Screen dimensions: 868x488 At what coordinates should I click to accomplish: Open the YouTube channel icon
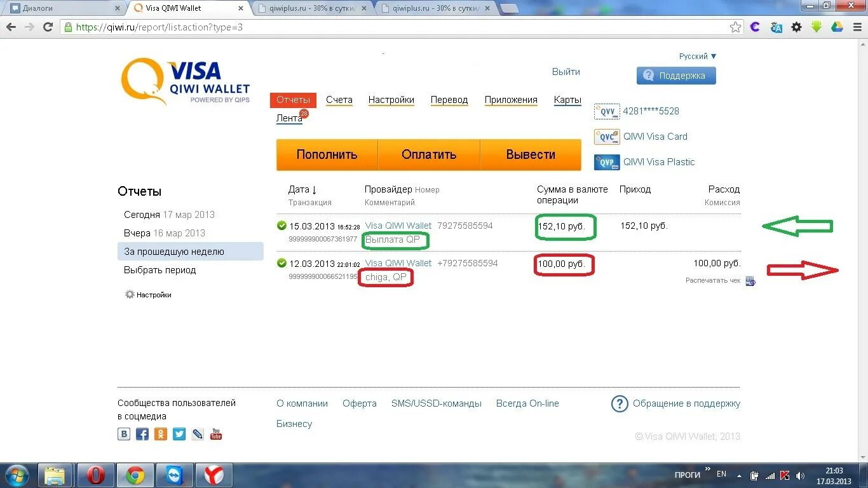click(x=216, y=434)
